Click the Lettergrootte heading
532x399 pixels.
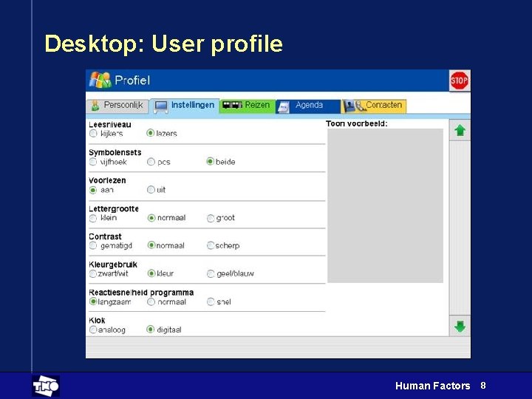point(114,208)
